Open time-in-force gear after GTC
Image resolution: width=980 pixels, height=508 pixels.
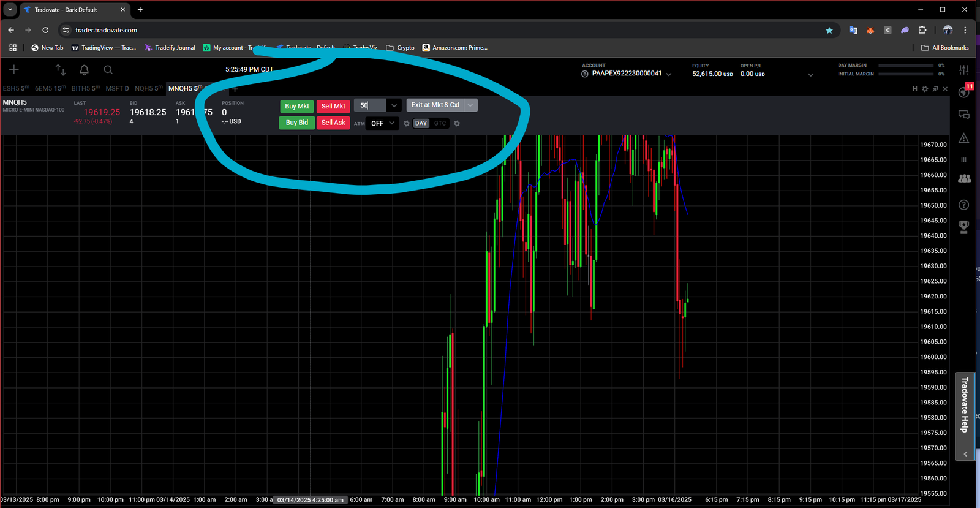pos(457,123)
